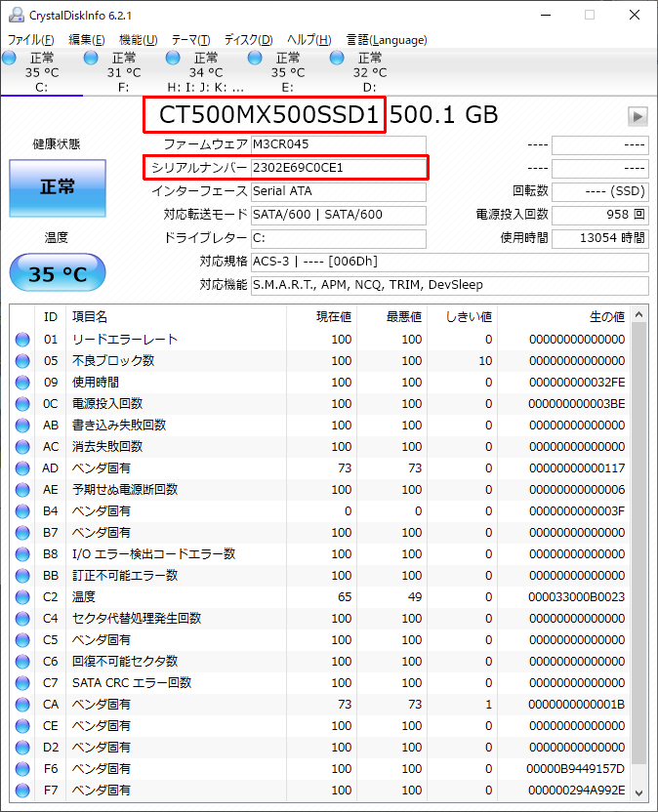Click the CrystalDiskInfo title bar icon
This screenshot has height=812, width=658.
(17, 15)
